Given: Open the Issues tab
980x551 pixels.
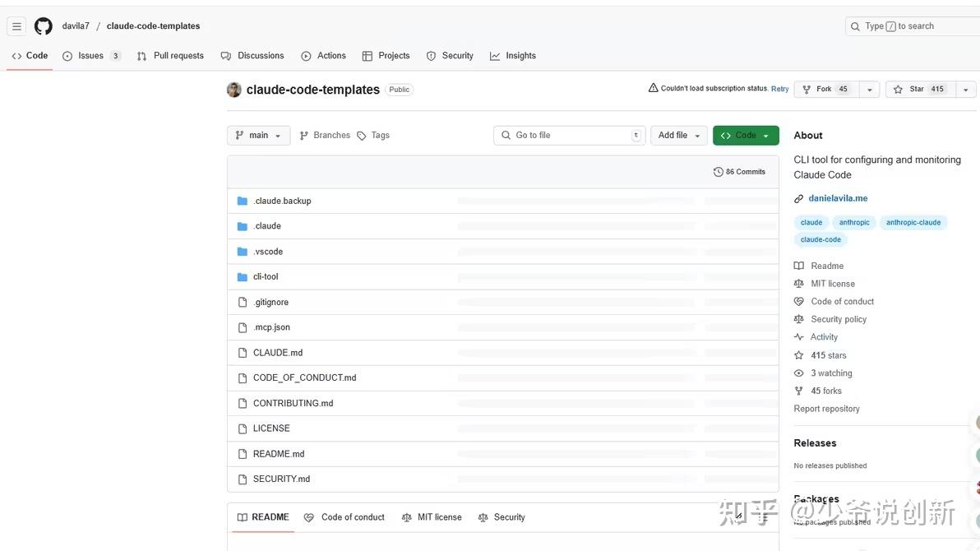Looking at the screenshot, I should 91,56.
